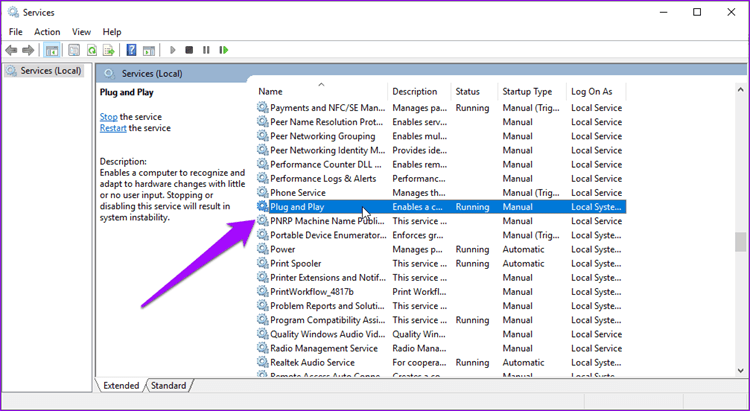
Task: Toggle Show/Hide Action Pane icon
Action: pyautogui.click(x=149, y=50)
